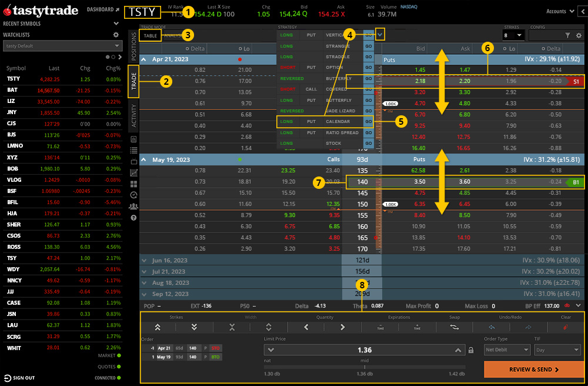The height and width of the screenshot is (386, 588).
Task: Move expiration earlier with minus TIME
Action: click(380, 327)
